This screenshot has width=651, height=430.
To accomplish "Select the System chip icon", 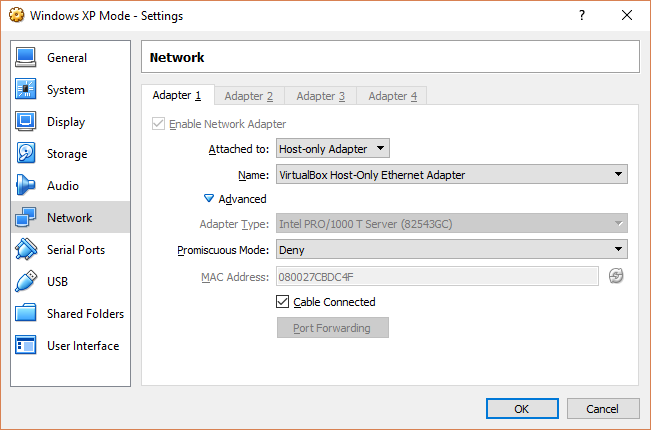I will coord(27,90).
